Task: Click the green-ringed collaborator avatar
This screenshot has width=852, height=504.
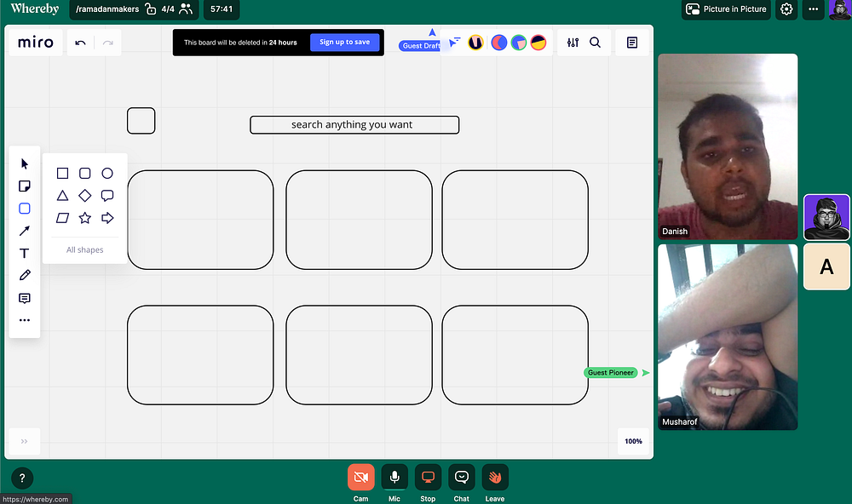Action: (519, 43)
